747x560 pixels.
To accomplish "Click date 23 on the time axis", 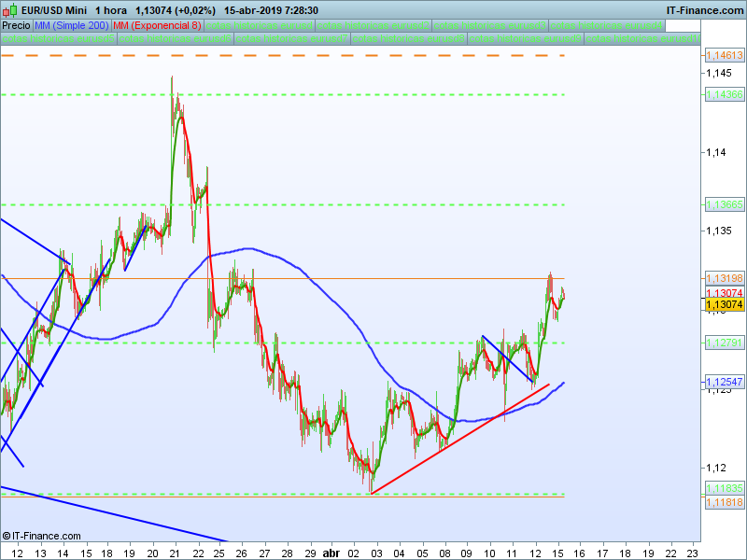I will (x=692, y=553).
